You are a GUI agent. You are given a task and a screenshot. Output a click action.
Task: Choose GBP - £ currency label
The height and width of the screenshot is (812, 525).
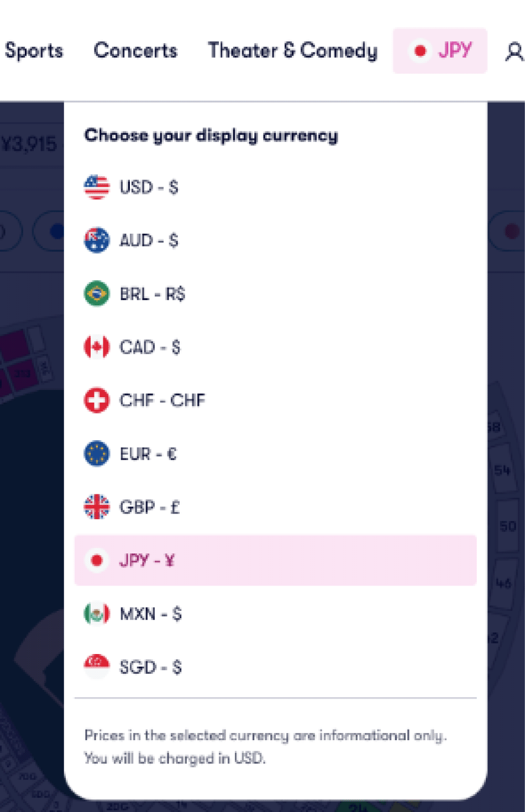(150, 507)
